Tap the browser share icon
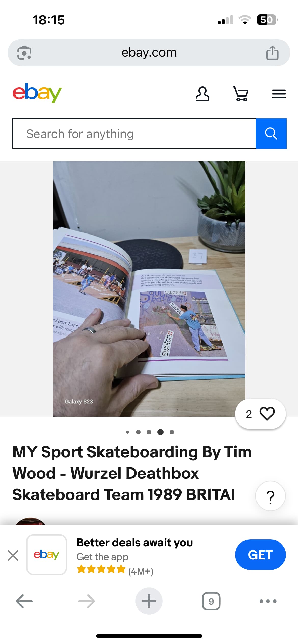Viewport: 298px width, 644px height. pyautogui.click(x=272, y=53)
